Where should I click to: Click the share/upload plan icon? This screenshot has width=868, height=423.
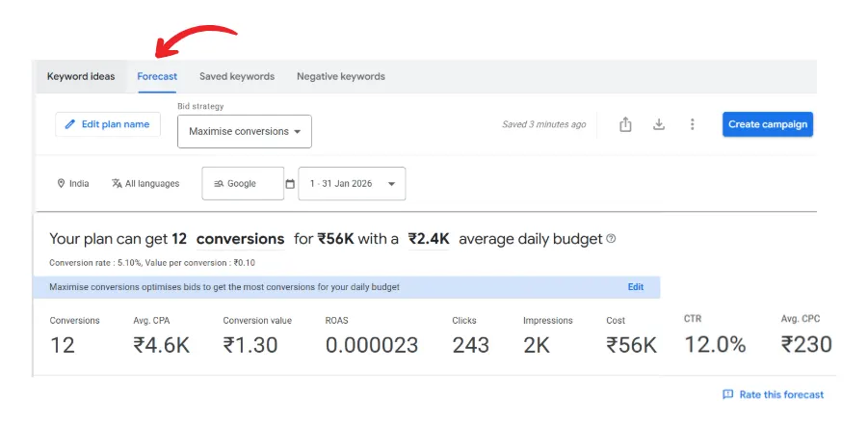point(625,124)
